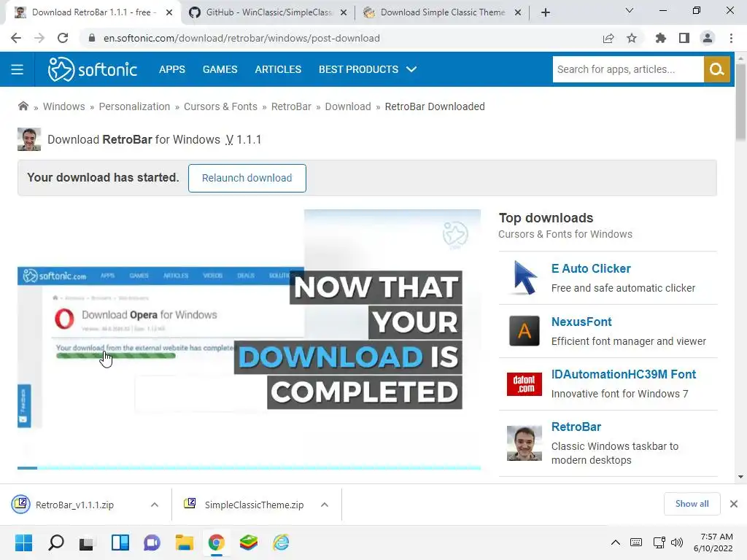Image resolution: width=747 pixels, height=560 pixels.
Task: Click Show all downloads
Action: click(692, 504)
